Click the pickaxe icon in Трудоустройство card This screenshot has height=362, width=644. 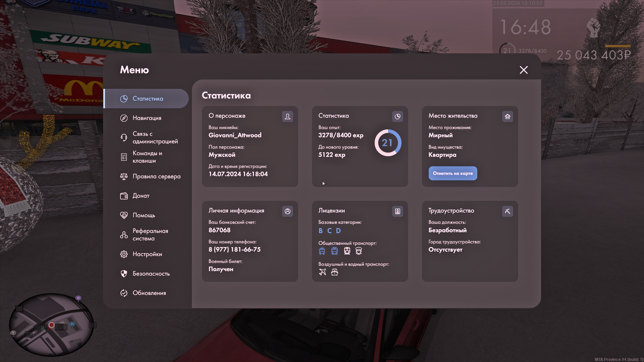[507, 211]
